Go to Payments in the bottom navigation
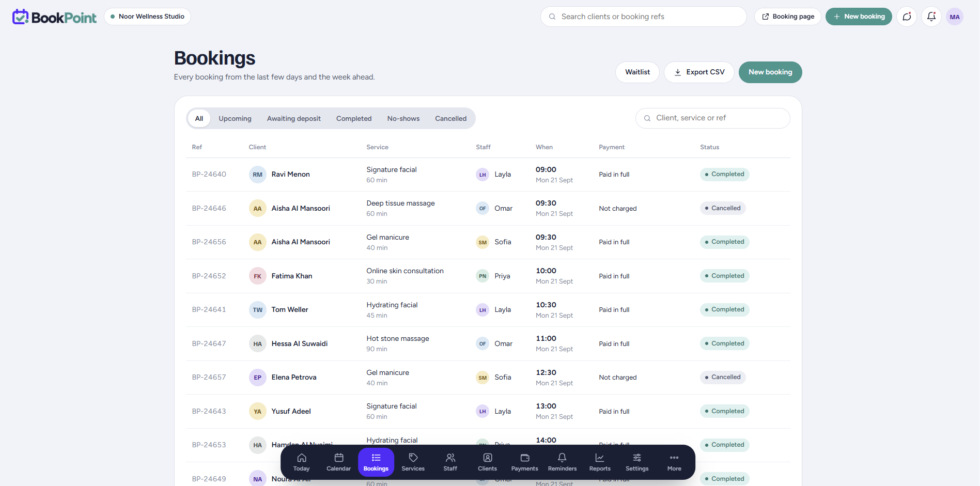This screenshot has height=486, width=980. (525, 462)
